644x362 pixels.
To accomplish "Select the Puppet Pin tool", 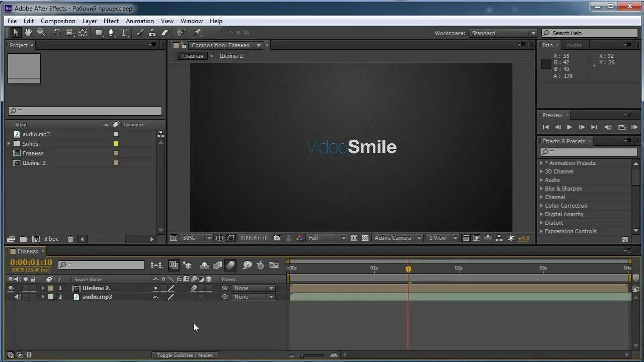I will coord(198,33).
